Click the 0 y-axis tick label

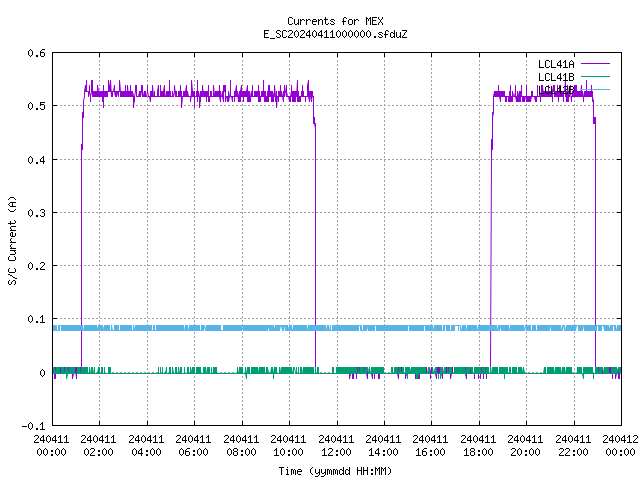tap(42, 373)
